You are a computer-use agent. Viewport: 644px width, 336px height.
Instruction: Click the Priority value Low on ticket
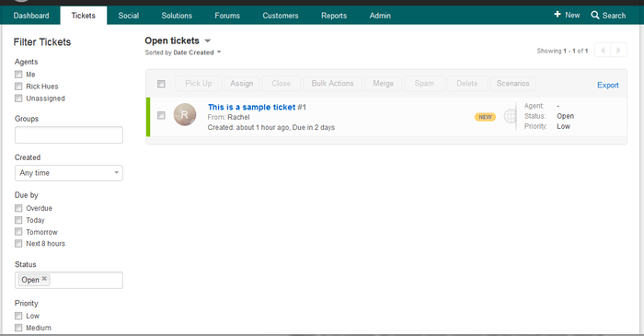coord(563,126)
